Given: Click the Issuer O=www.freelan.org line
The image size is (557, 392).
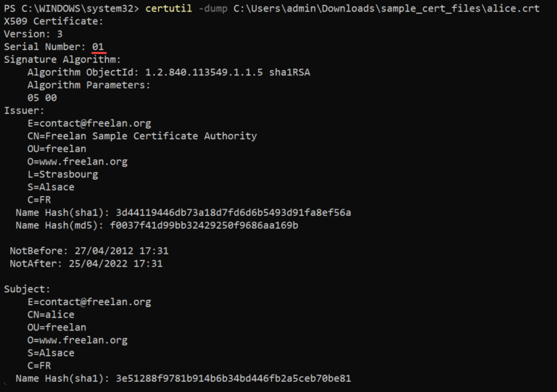Looking at the screenshot, I should pyautogui.click(x=78, y=162).
